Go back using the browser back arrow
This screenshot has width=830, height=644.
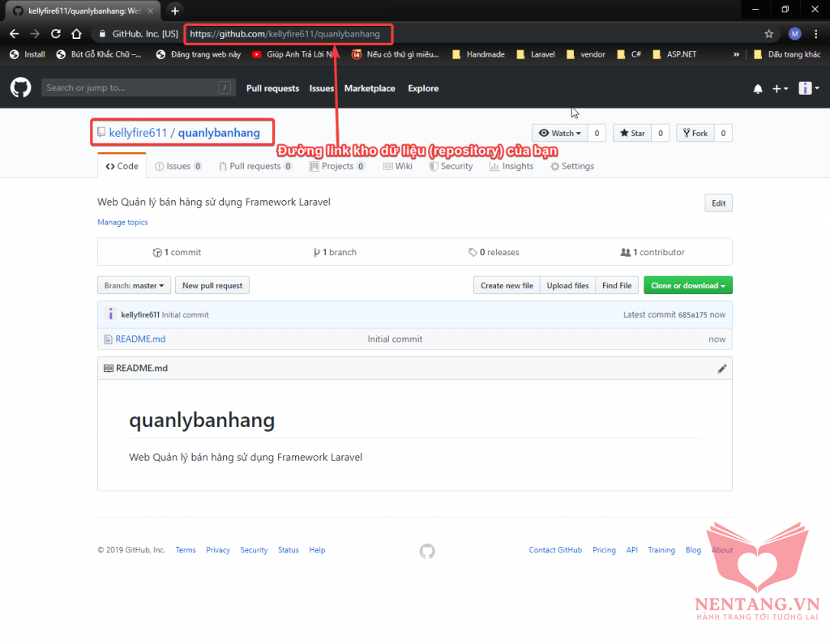14,34
